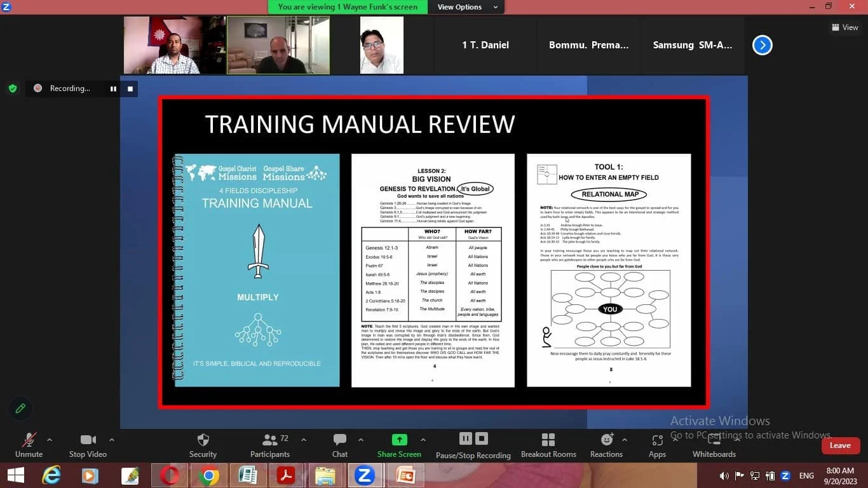The image size is (868, 488).
Task: Open Reactions smiley menu
Action: pos(606,445)
